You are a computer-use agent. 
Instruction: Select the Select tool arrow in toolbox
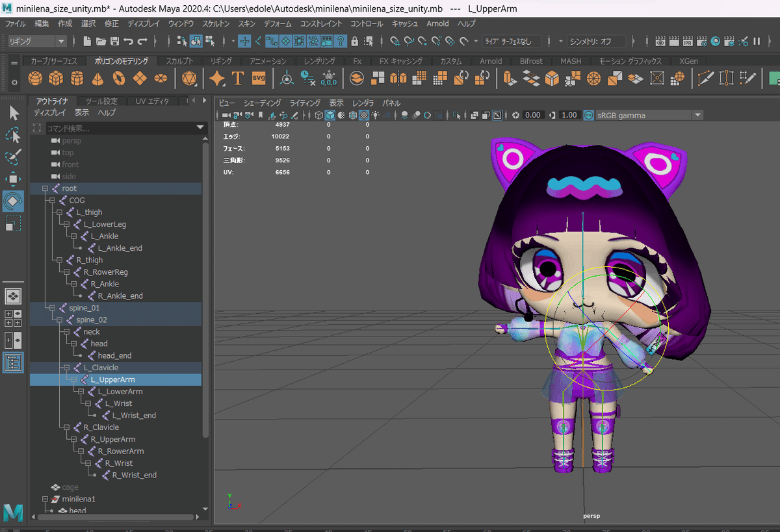pyautogui.click(x=14, y=114)
